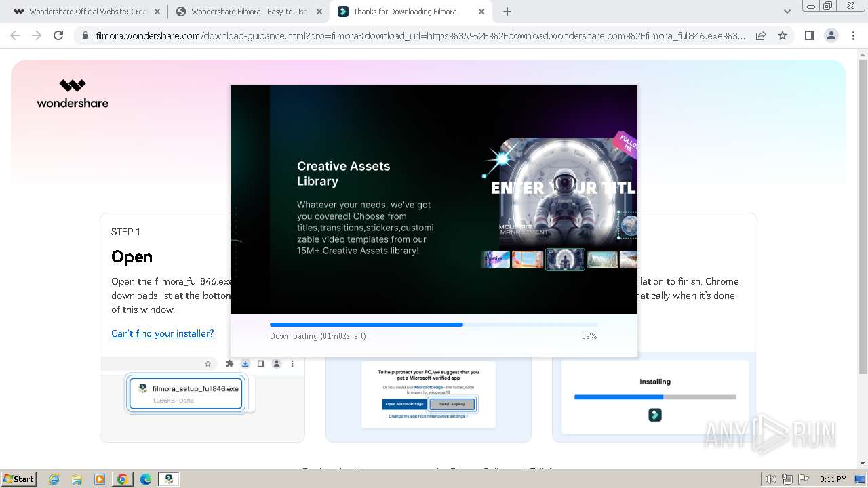Click the STEP 1 label
Screen dimensions: 868x488
[x=125, y=232]
